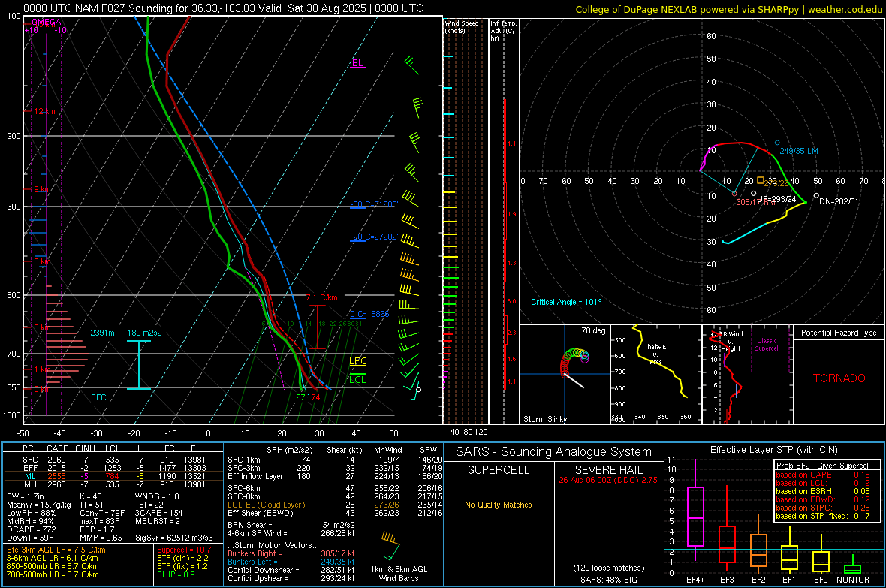Click the STP (cin) = 2.2 value
Image resolution: width=886 pixels, height=588 pixels.
(x=182, y=558)
